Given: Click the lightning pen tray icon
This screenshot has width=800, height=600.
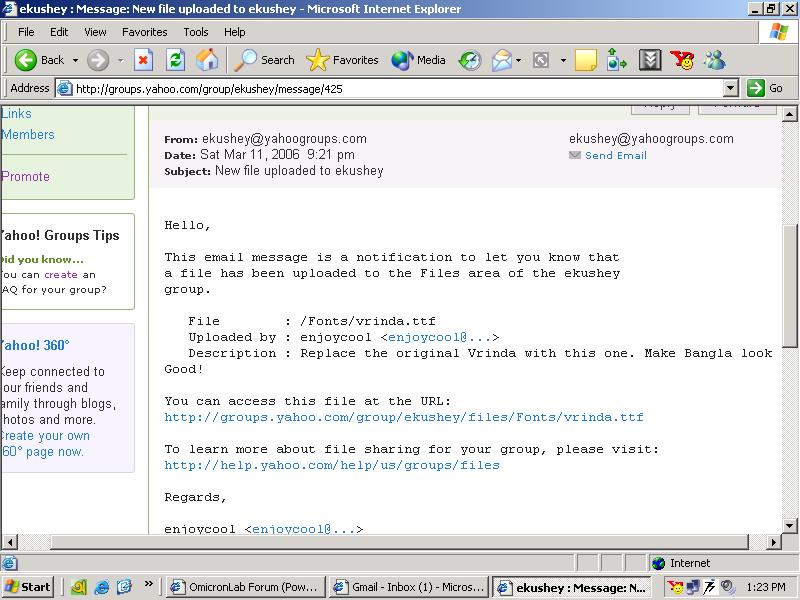Looking at the screenshot, I should (x=709, y=587).
